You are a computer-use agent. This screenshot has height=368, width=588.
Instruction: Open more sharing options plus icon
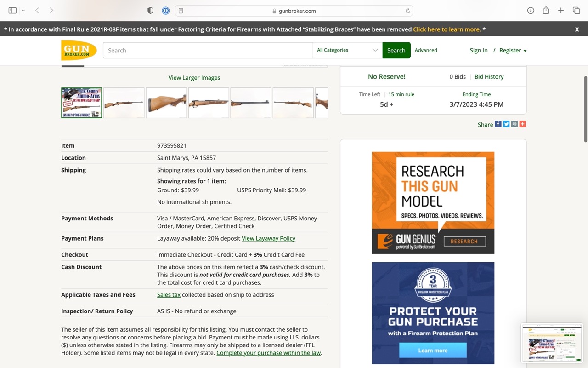[x=523, y=124]
